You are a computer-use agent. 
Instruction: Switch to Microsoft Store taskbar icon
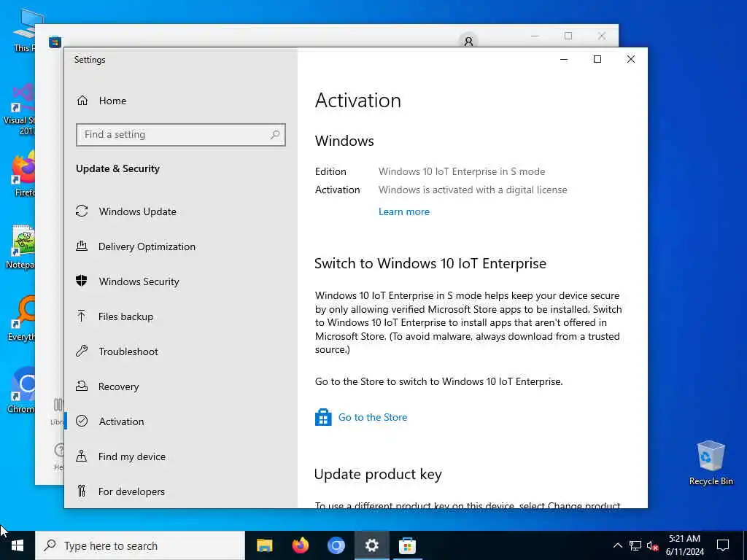(407, 545)
